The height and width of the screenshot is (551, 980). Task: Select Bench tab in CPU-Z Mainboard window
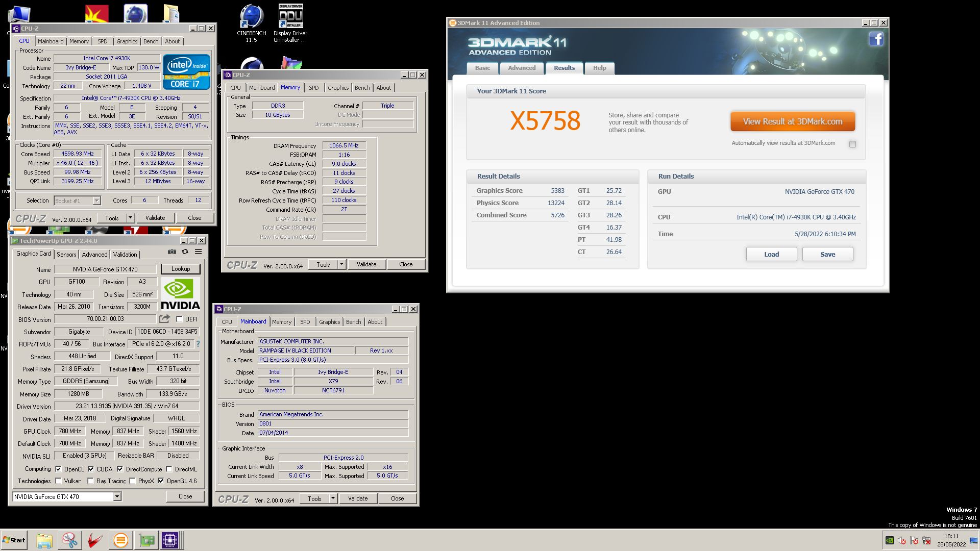click(353, 322)
